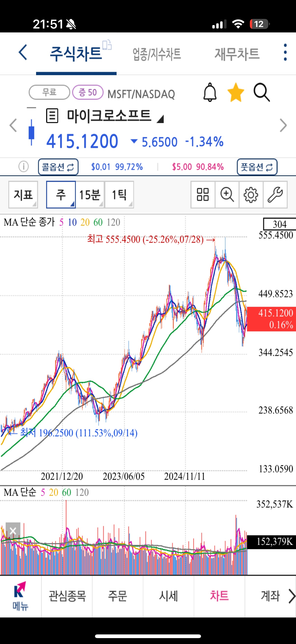Screen dimensions: 296x644
Task: Open the wrench tools icon
Action: pyautogui.click(x=275, y=195)
